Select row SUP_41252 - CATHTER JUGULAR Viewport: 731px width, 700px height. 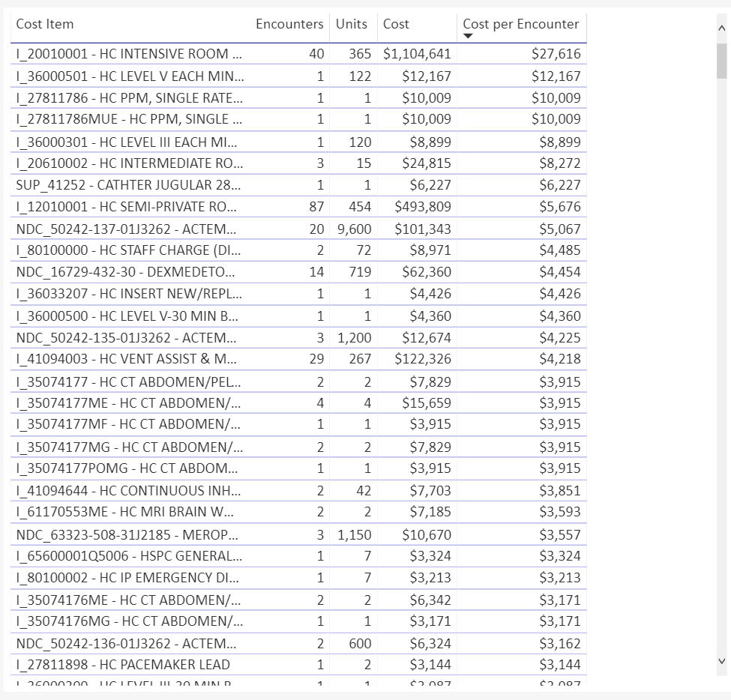298,185
